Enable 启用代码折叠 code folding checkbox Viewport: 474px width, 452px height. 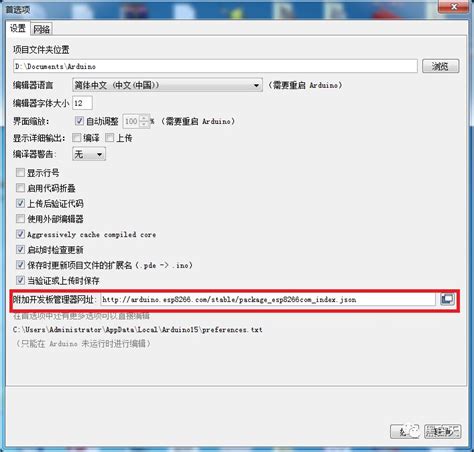20,188
